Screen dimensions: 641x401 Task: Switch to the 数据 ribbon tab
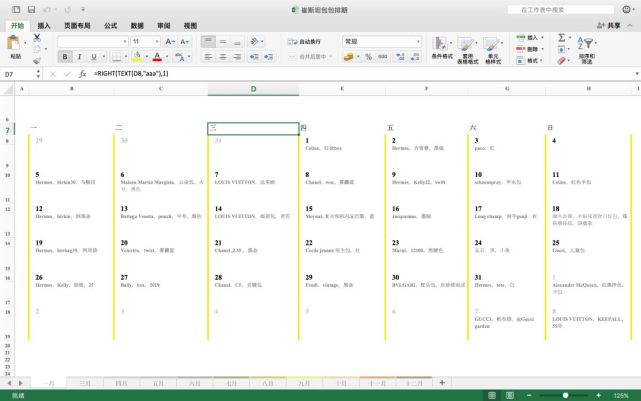coord(137,26)
